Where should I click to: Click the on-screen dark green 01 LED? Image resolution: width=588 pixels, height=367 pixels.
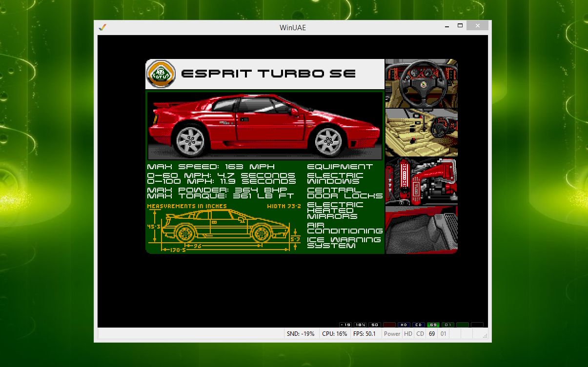tap(448, 325)
